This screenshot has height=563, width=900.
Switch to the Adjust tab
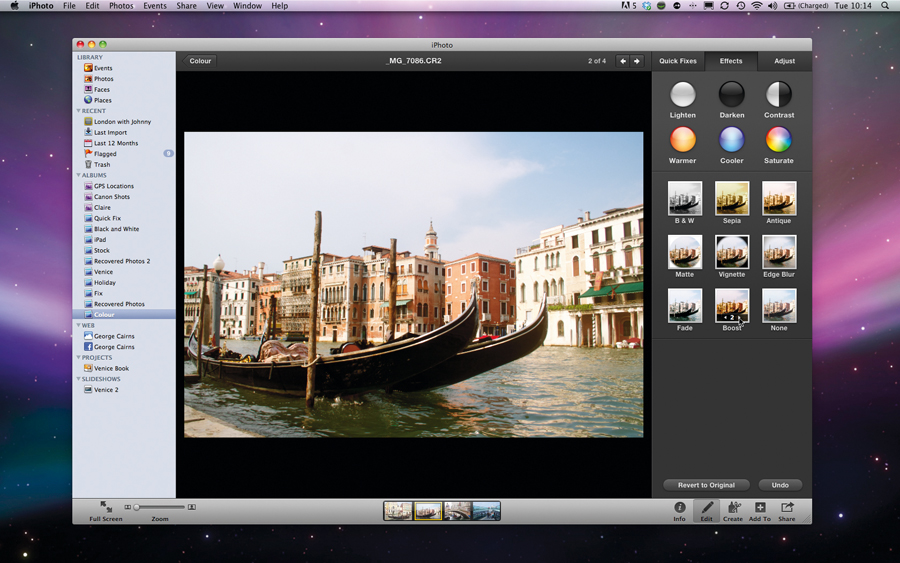click(x=784, y=61)
